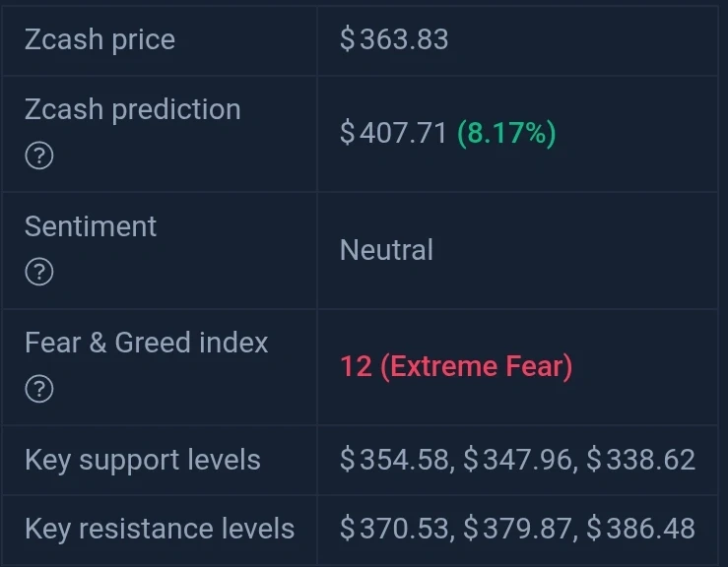This screenshot has width=728, height=567.
Task: Open the Zcash prediction help icon
Action: click(x=39, y=156)
